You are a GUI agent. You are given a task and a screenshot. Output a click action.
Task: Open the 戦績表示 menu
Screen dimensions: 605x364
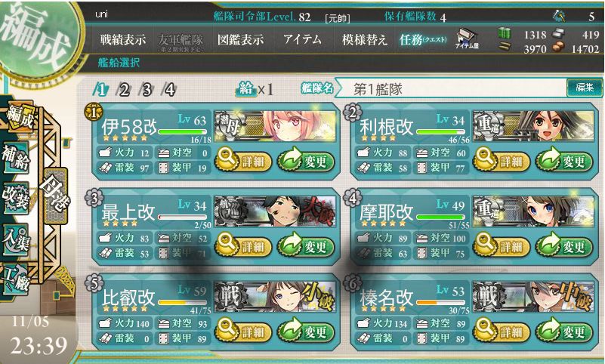(123, 39)
